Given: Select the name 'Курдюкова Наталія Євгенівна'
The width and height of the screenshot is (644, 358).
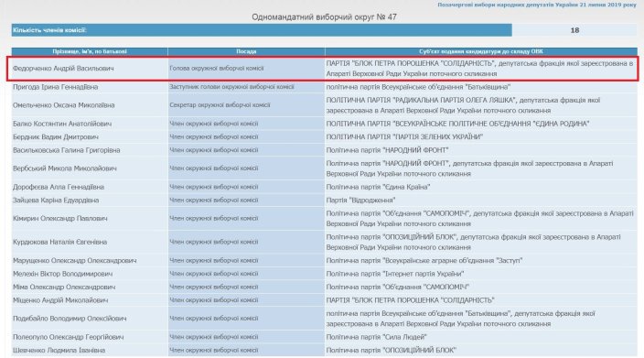Looking at the screenshot, I should point(60,242).
